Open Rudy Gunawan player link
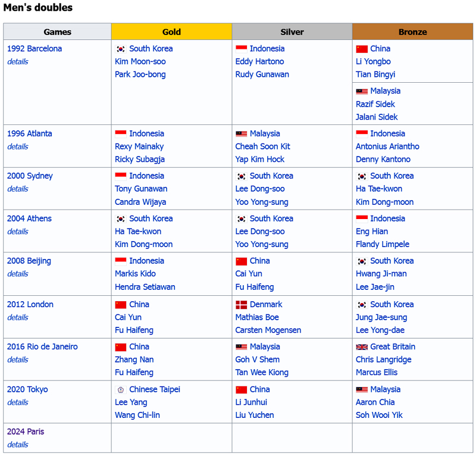Image resolution: width=476 pixels, height=456 pixels. [262, 74]
